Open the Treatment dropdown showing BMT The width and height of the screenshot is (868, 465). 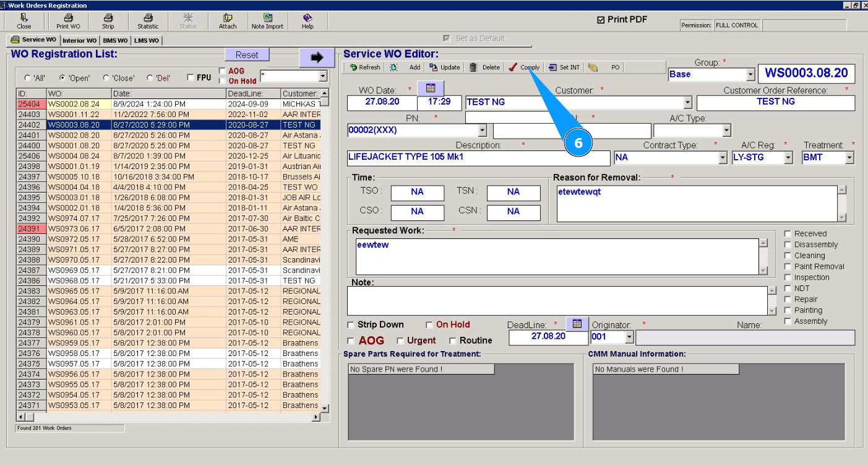tap(849, 158)
